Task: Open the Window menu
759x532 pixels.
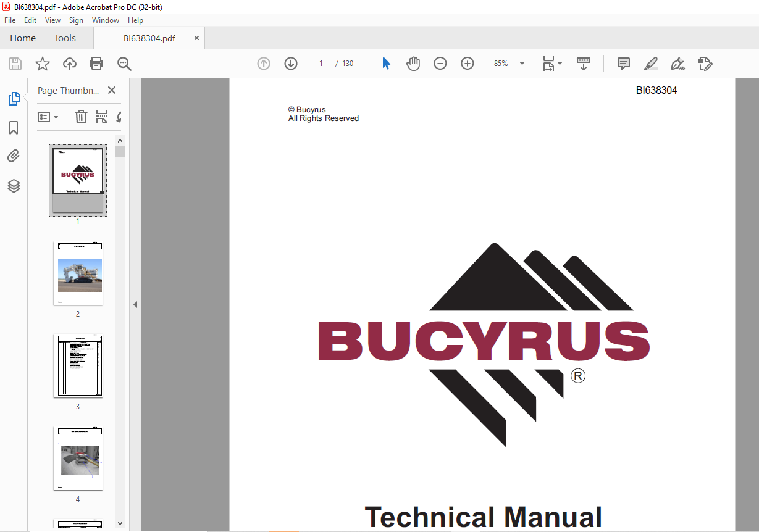Action: coord(106,20)
